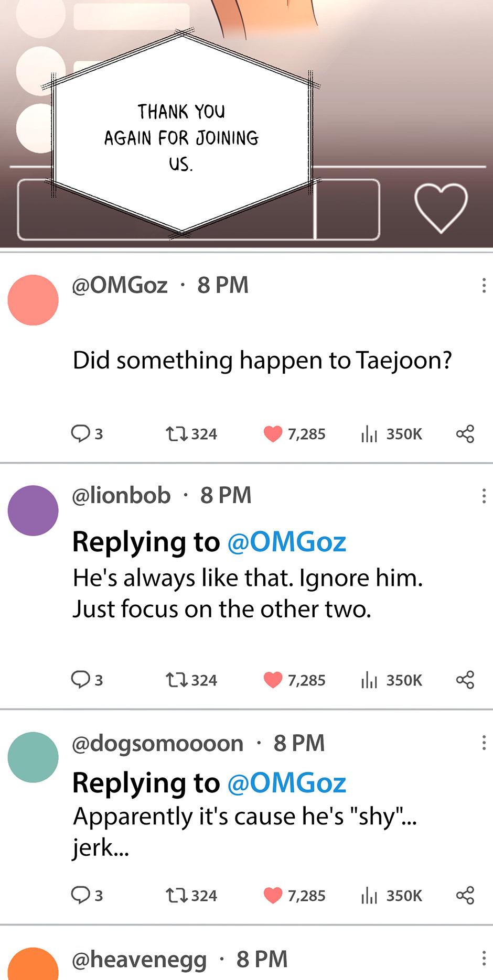Image resolution: width=493 pixels, height=980 pixels.
Task: Open @OMGoz mention link in @lionbob's reply
Action: (287, 542)
